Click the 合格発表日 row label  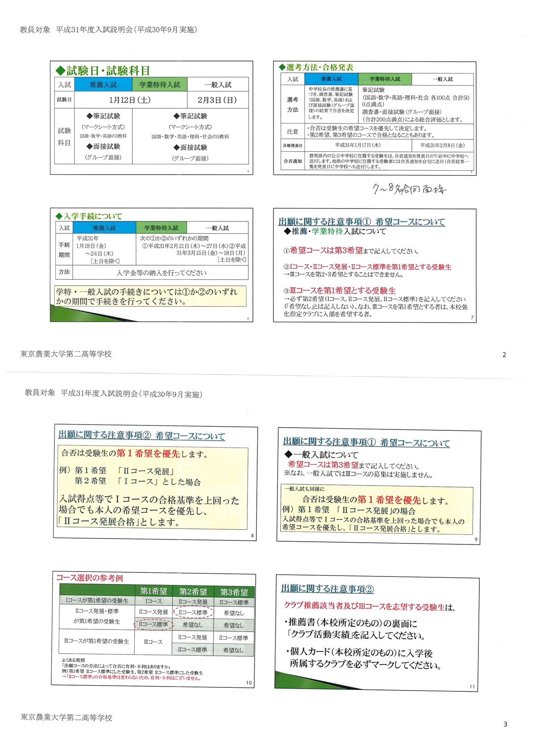pos(292,146)
